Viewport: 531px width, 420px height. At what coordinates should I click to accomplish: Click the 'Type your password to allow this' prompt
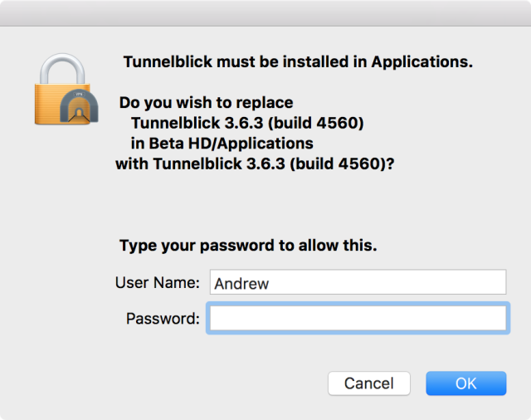tap(248, 245)
